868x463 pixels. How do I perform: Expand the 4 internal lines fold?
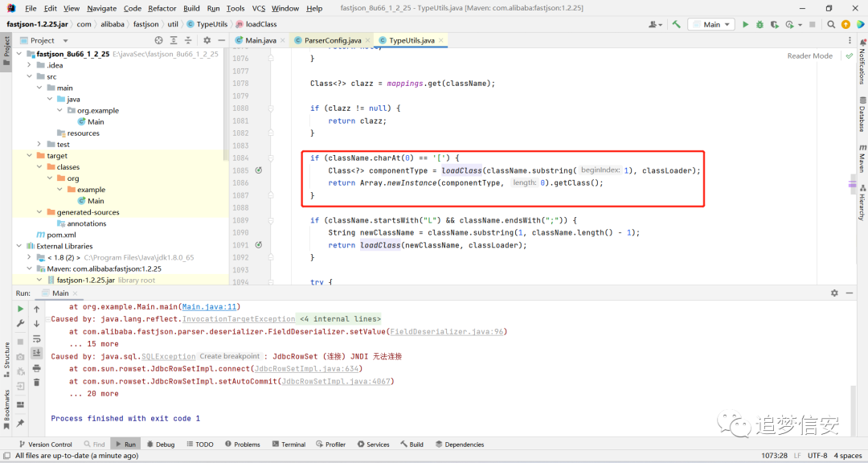(340, 319)
